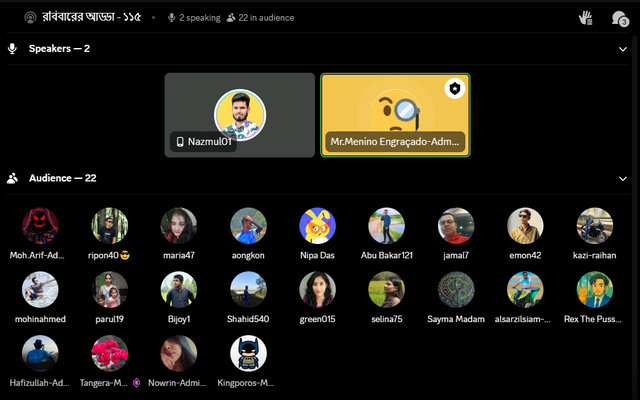Viewport: 640px width, 400px height.
Task: Open Rex The Puss cartoon avatar
Action: (595, 289)
